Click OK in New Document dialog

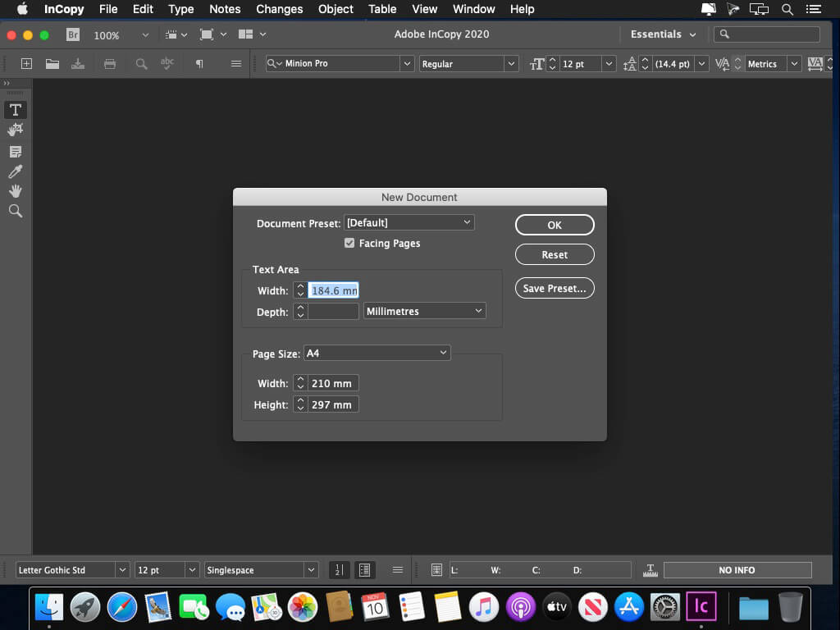coord(555,225)
